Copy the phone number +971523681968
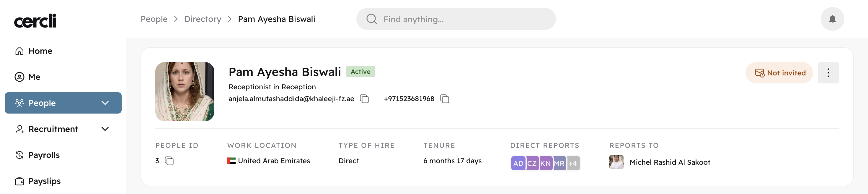 (x=444, y=99)
